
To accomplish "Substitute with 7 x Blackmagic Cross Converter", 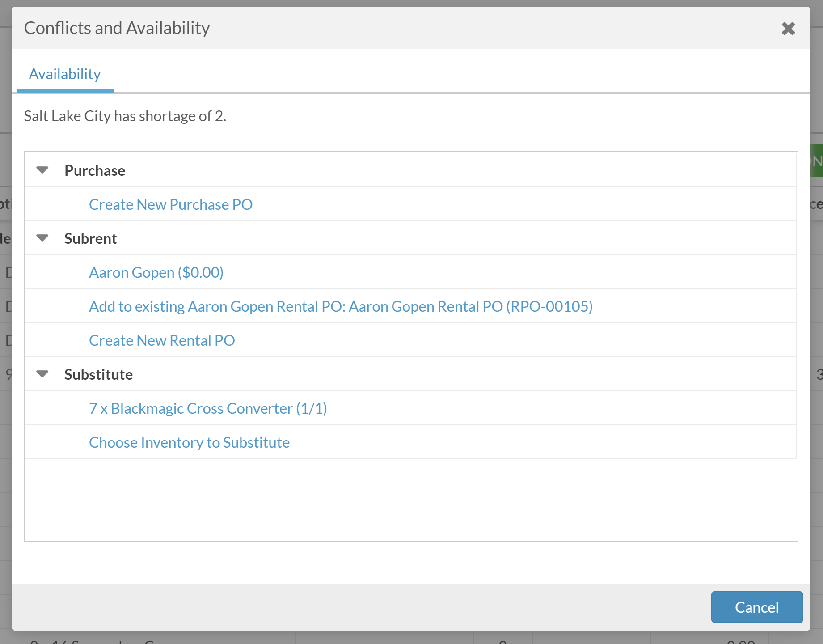I will (x=208, y=408).
